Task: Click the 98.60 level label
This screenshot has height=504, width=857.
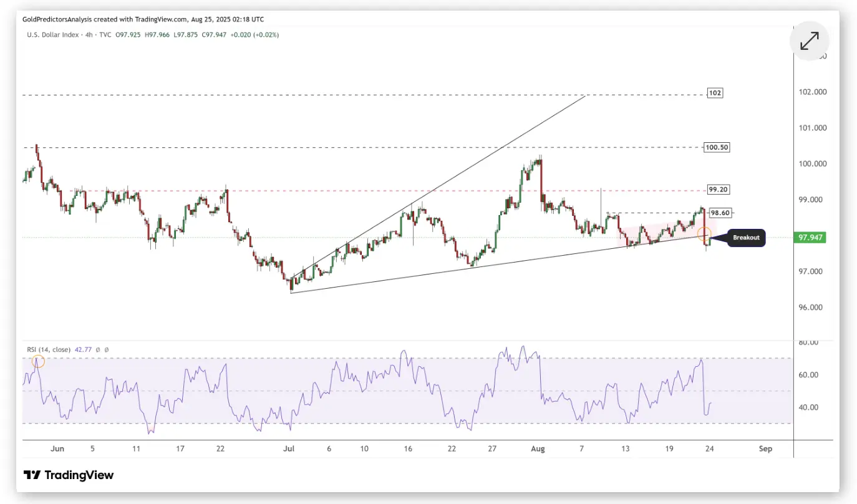Action: [720, 213]
